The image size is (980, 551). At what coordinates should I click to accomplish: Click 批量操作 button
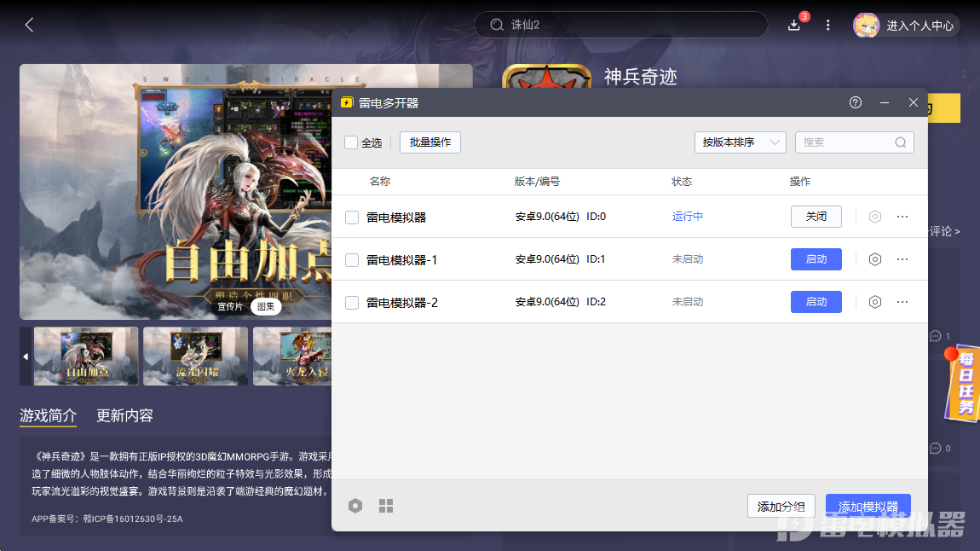[x=430, y=142]
